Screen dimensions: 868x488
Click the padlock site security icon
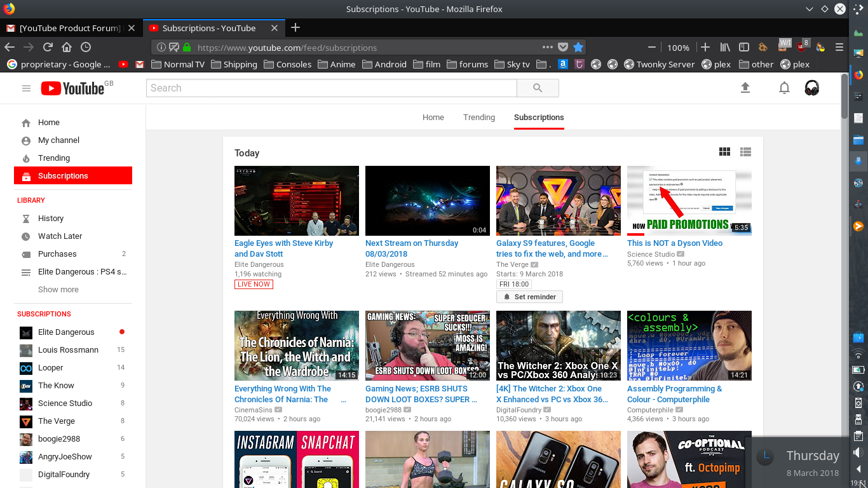click(x=186, y=47)
